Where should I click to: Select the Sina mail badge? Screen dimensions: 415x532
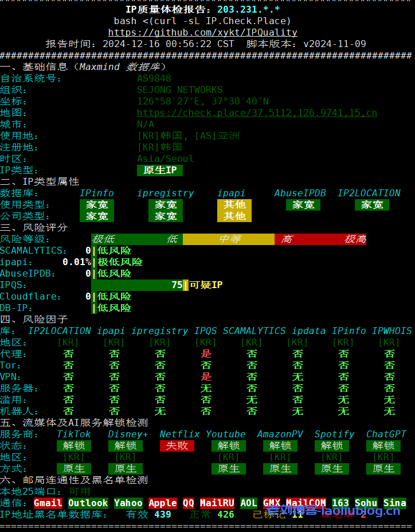click(x=394, y=503)
